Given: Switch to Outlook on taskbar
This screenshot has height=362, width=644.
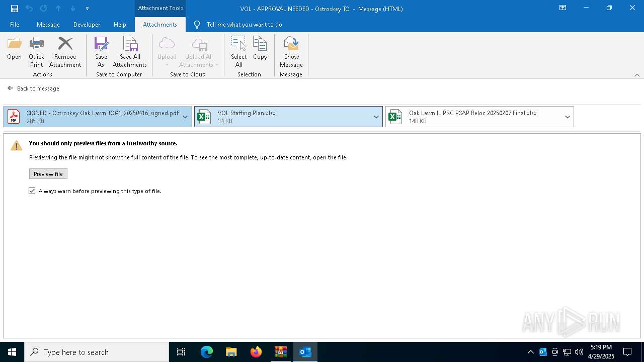Looking at the screenshot, I should click(x=305, y=352).
